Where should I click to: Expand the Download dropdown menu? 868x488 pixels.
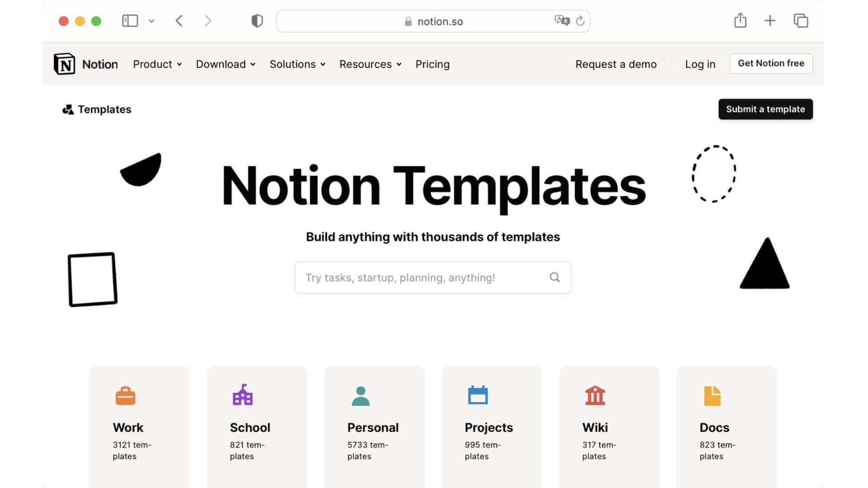226,64
